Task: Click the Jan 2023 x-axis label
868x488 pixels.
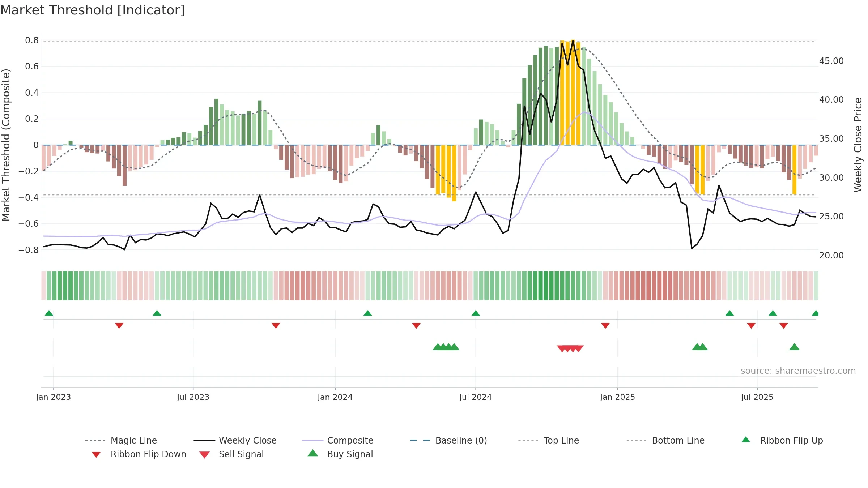Action: point(54,397)
